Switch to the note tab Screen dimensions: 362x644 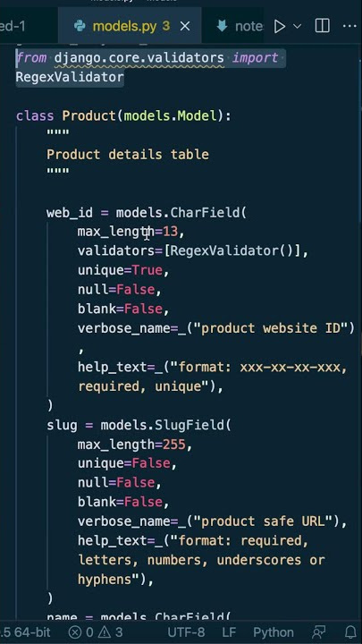[240, 27]
